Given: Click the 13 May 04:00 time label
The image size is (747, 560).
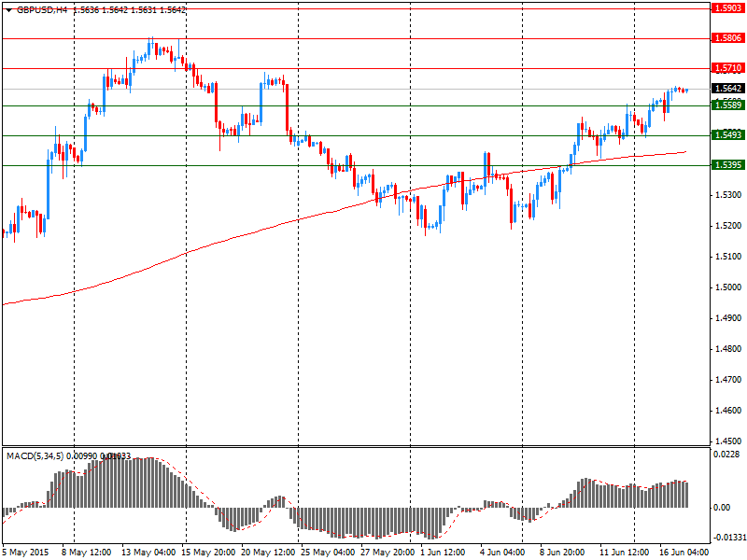Looking at the screenshot, I should tap(148, 553).
